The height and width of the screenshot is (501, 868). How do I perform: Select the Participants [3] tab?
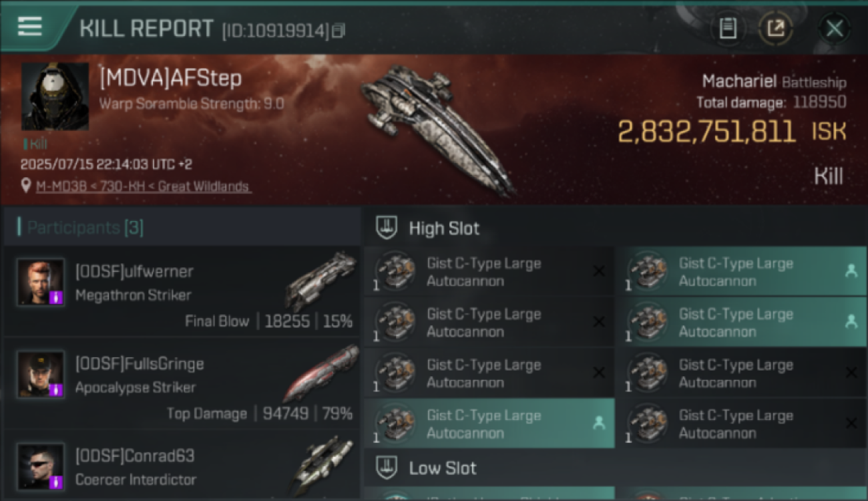[85, 228]
